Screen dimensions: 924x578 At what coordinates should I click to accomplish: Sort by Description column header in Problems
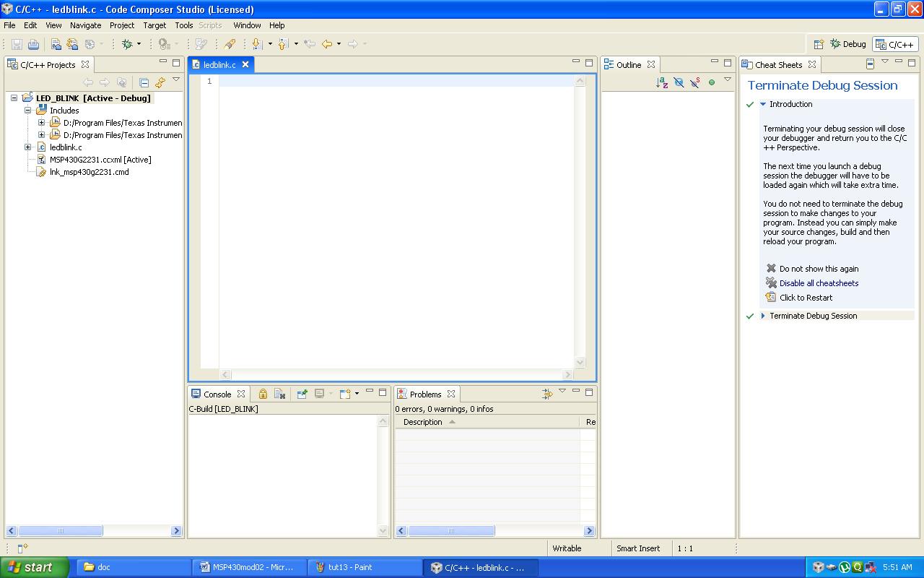pos(487,422)
